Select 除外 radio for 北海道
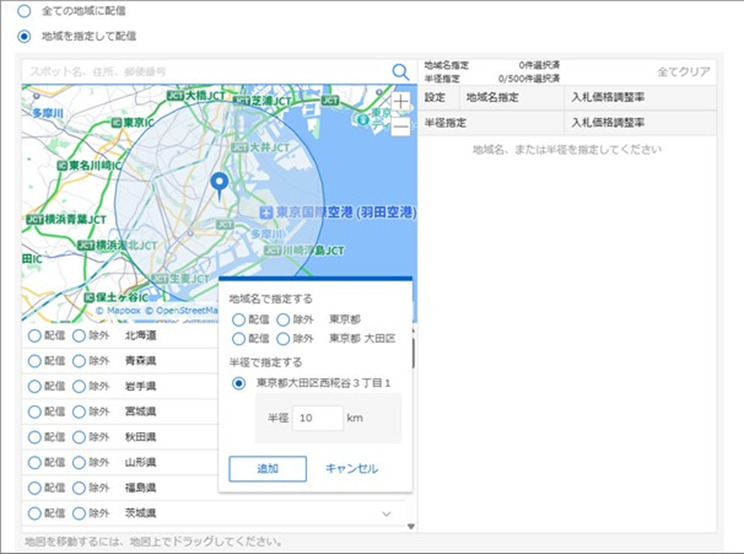The image size is (744, 554). tap(79, 336)
